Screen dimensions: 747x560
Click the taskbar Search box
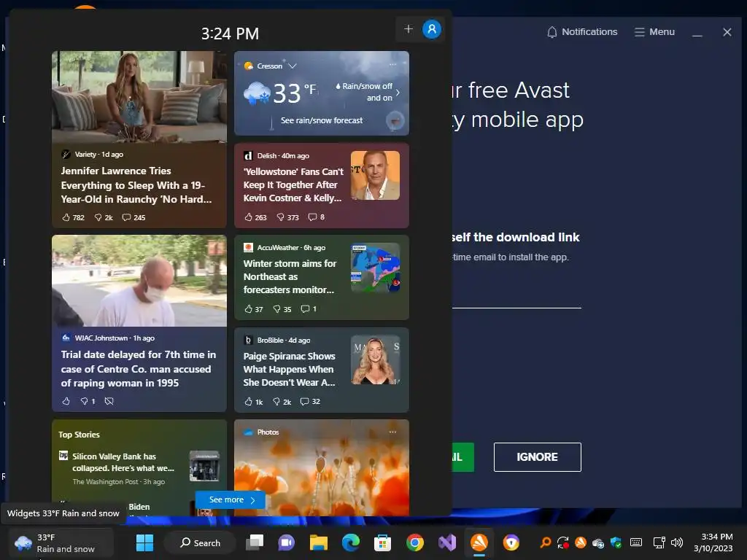pos(200,542)
